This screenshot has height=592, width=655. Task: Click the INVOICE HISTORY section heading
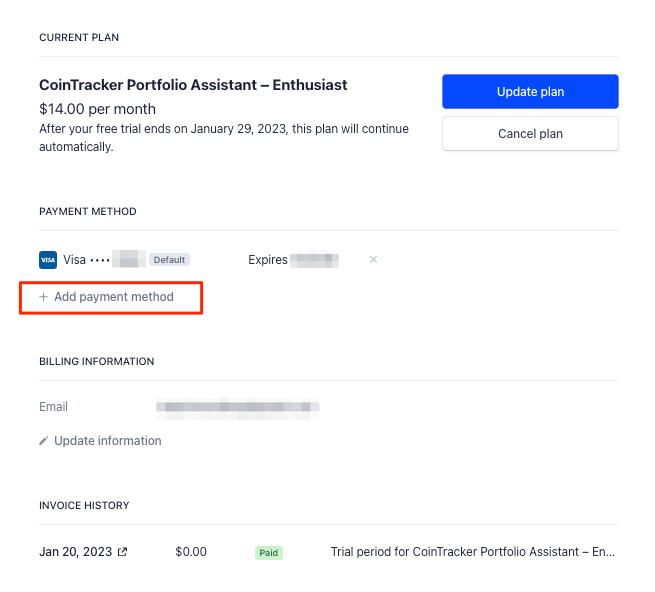pos(84,506)
